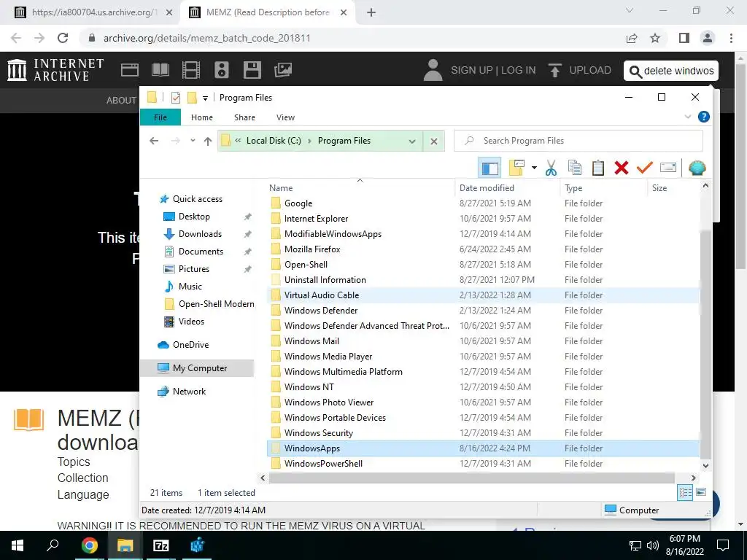Toggle Chrome side panel icon
The width and height of the screenshot is (747, 560).
click(x=684, y=38)
